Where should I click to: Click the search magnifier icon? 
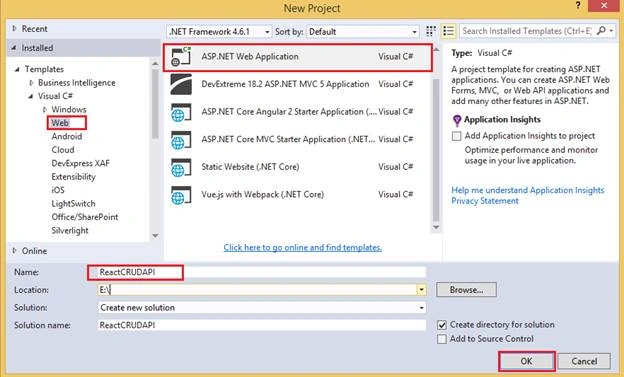[x=601, y=31]
